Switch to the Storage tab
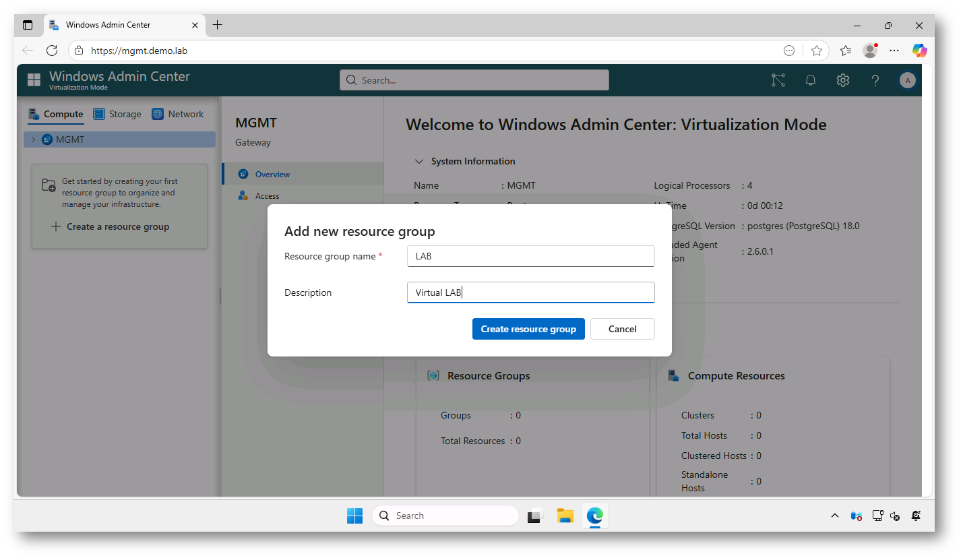The width and height of the screenshot is (963, 560). click(117, 114)
